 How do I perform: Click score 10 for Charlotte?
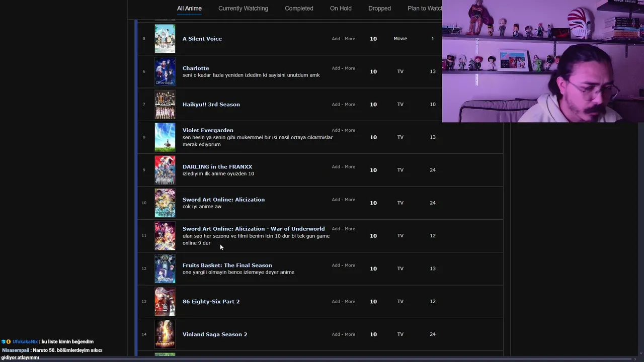point(373,71)
